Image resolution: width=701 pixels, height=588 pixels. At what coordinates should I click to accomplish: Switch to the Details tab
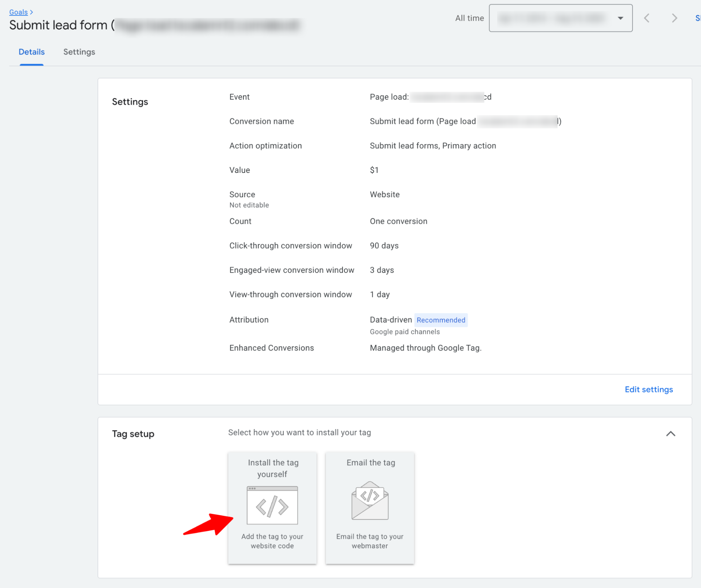[32, 52]
